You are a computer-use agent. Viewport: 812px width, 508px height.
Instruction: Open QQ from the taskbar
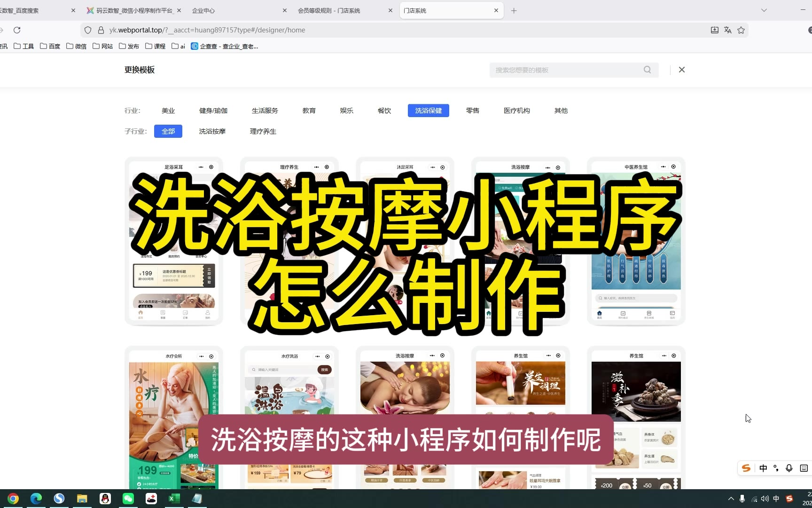pyautogui.click(x=105, y=499)
